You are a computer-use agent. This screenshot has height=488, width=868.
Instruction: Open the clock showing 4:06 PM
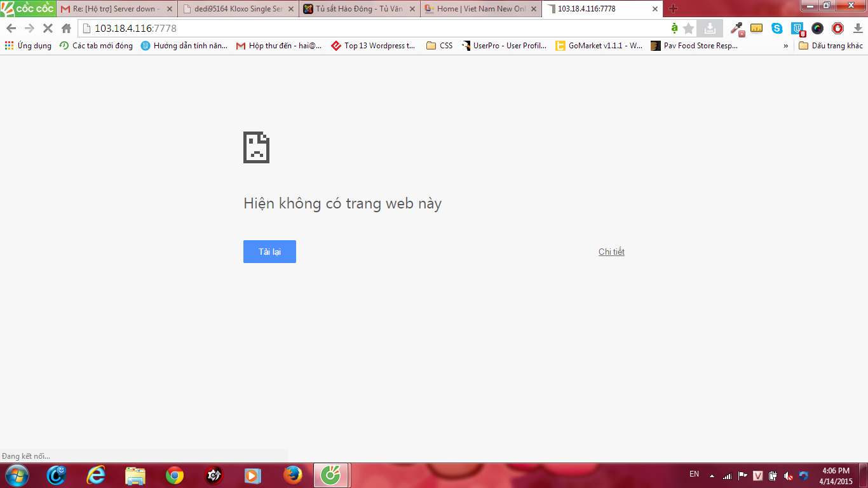(836, 475)
